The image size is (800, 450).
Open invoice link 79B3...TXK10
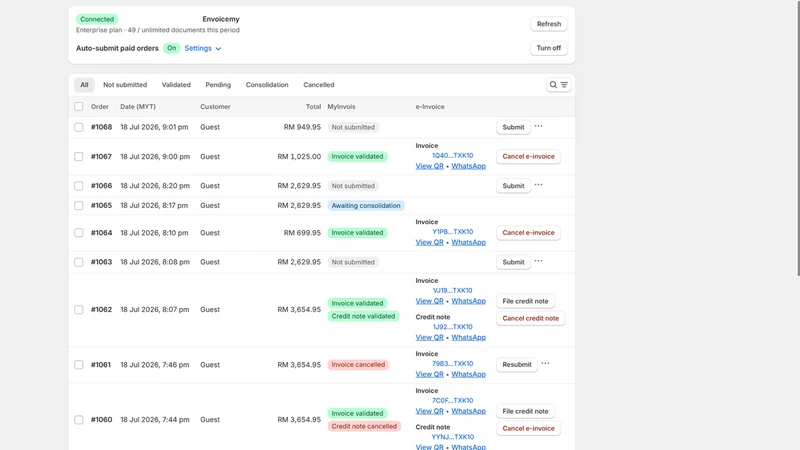[453, 364]
